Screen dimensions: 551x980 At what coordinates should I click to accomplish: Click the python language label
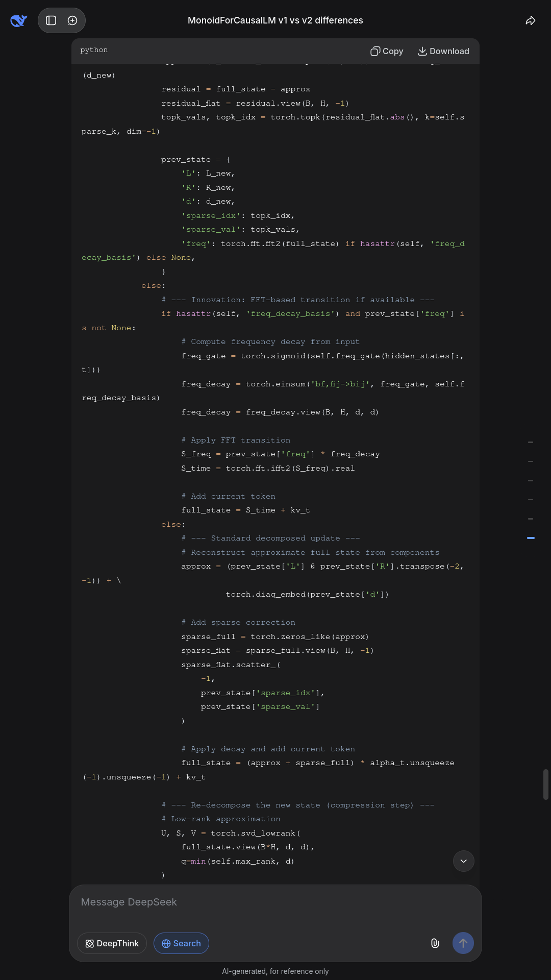pos(94,50)
